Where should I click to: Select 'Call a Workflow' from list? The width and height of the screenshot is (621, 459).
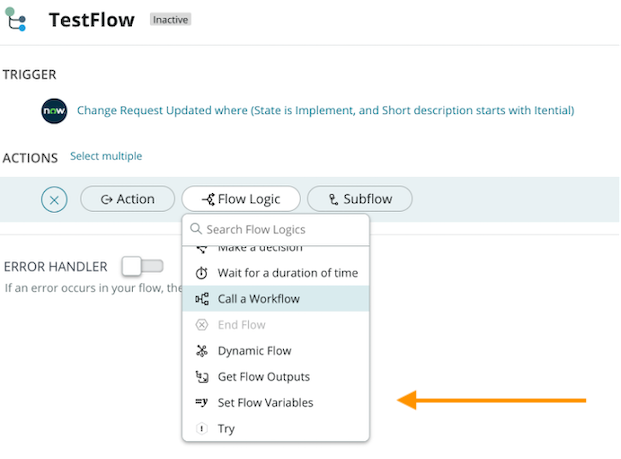point(258,299)
